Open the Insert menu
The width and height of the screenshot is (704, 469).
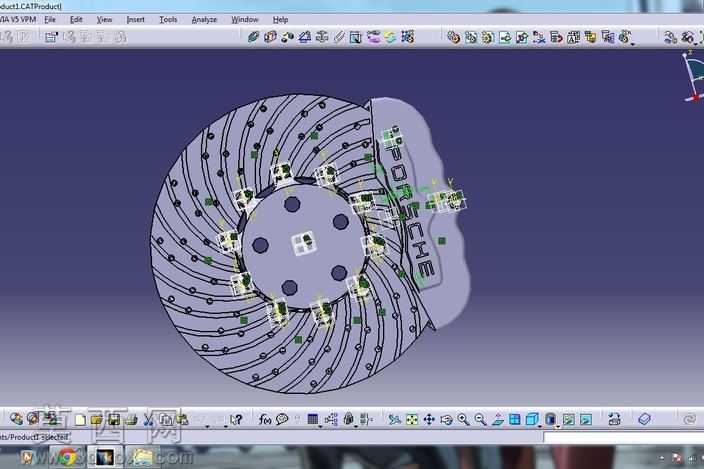[x=135, y=20]
